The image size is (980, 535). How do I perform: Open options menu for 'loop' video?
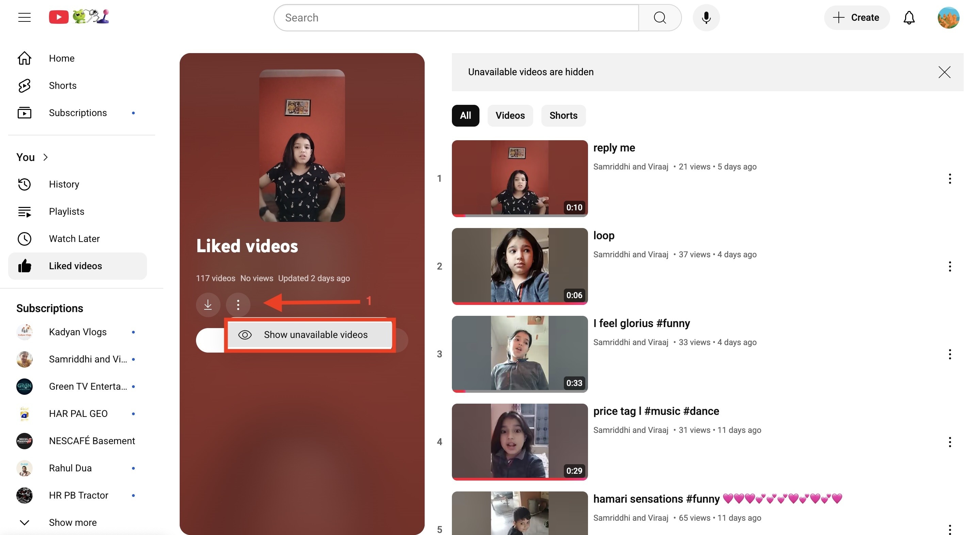[x=950, y=266]
